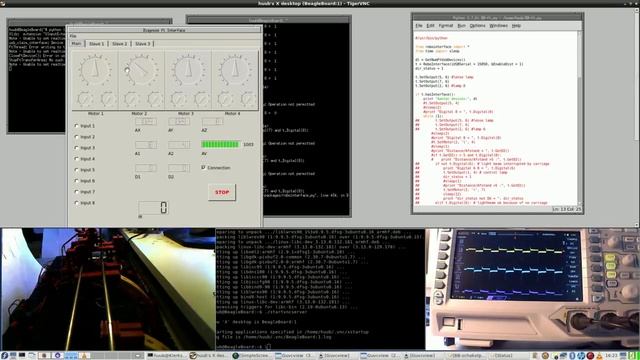Open the Options menu in Python editor

[x=477, y=26]
